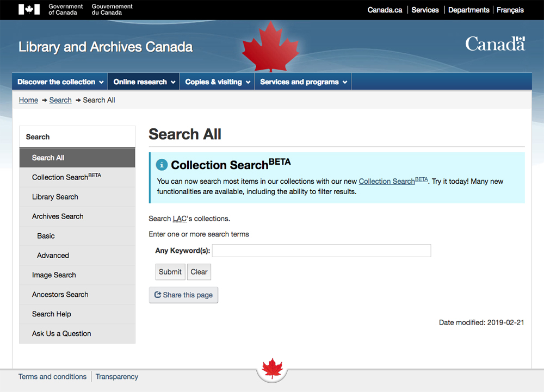This screenshot has height=392, width=544.
Task: Click the Submit button
Action: tap(170, 272)
